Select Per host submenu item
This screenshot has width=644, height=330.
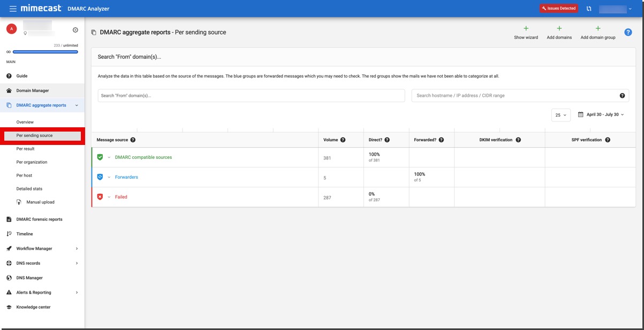coord(25,175)
